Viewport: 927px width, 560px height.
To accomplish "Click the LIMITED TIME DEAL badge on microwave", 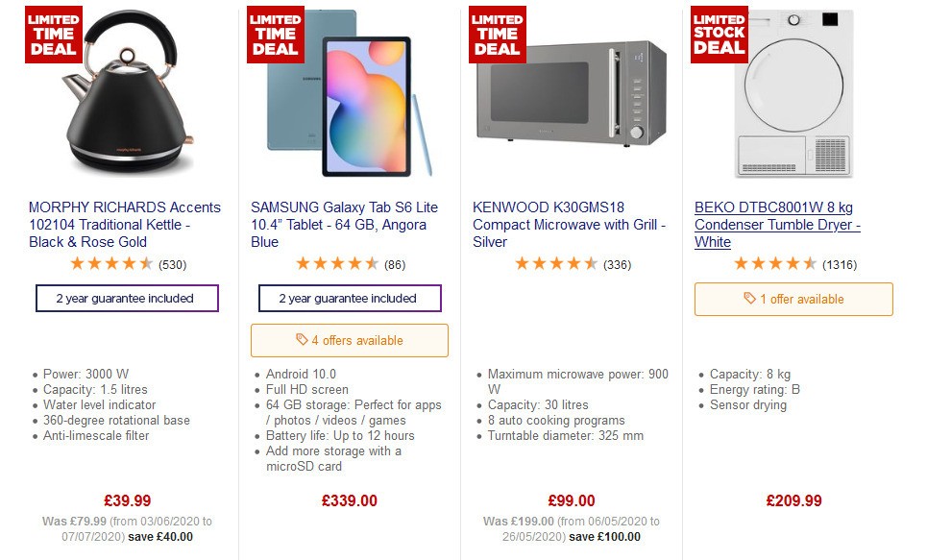I will coord(497,34).
